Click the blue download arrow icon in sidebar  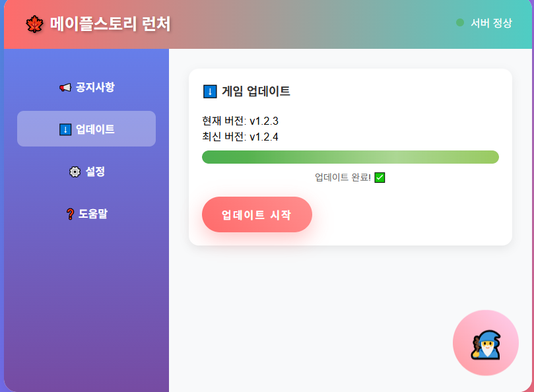click(x=65, y=130)
